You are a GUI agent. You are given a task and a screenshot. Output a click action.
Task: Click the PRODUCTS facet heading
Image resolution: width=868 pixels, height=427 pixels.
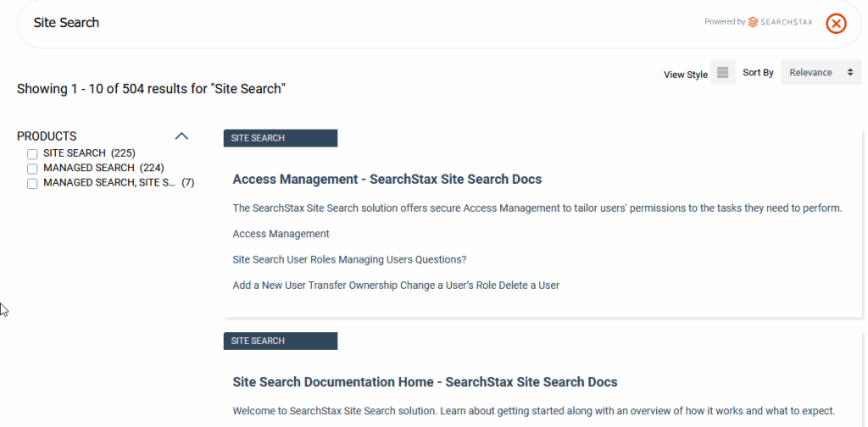47,136
